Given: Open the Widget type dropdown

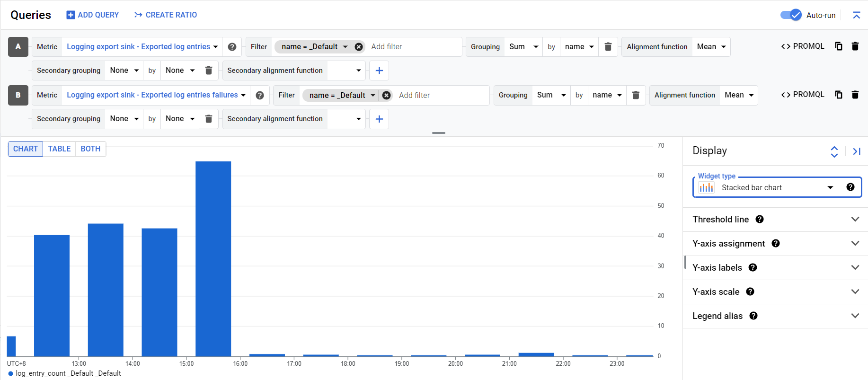Looking at the screenshot, I should click(x=776, y=187).
